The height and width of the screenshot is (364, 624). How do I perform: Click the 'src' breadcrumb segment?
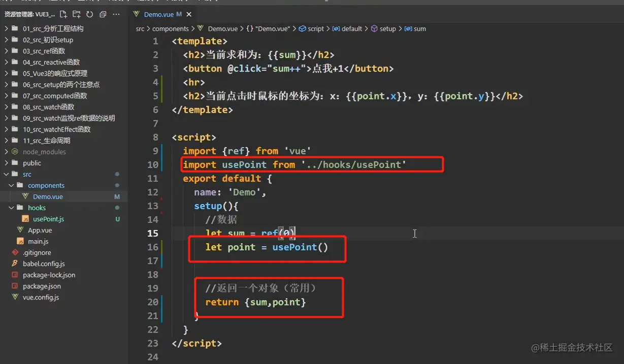pos(140,29)
